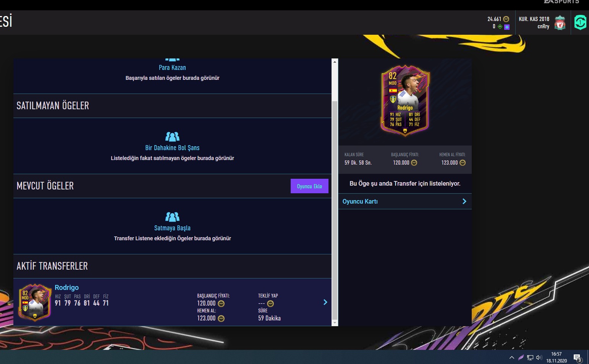The image size is (589, 364).
Task: Show hidden icons in Windows system tray
Action: click(x=511, y=358)
